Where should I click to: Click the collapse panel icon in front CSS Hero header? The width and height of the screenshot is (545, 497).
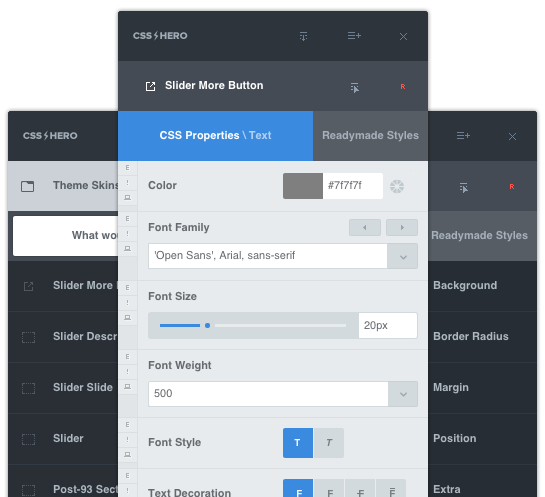tap(303, 36)
